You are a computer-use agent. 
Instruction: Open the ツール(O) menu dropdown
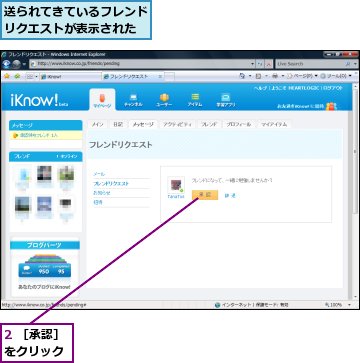tap(336, 76)
